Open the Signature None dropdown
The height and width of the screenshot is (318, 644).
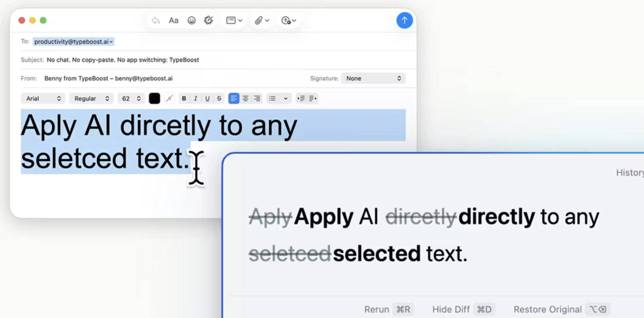(x=373, y=78)
